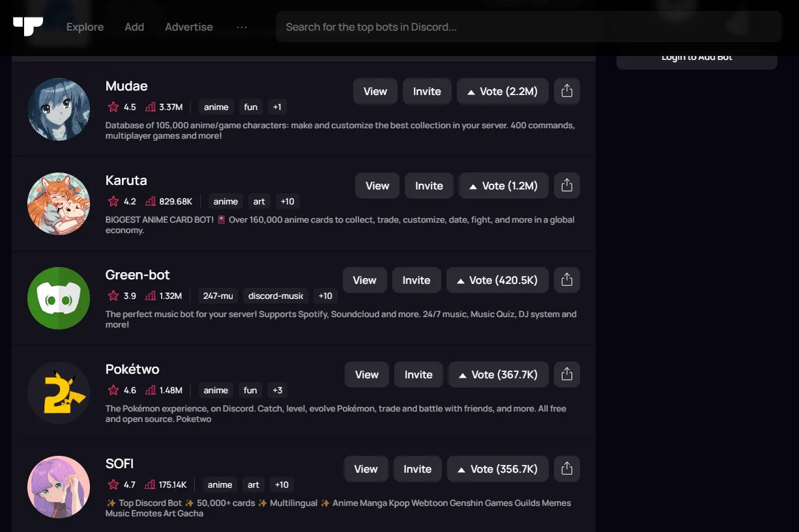Image resolution: width=799 pixels, height=532 pixels.
Task: Open the Pokétwo title link
Action: pyautogui.click(x=132, y=369)
